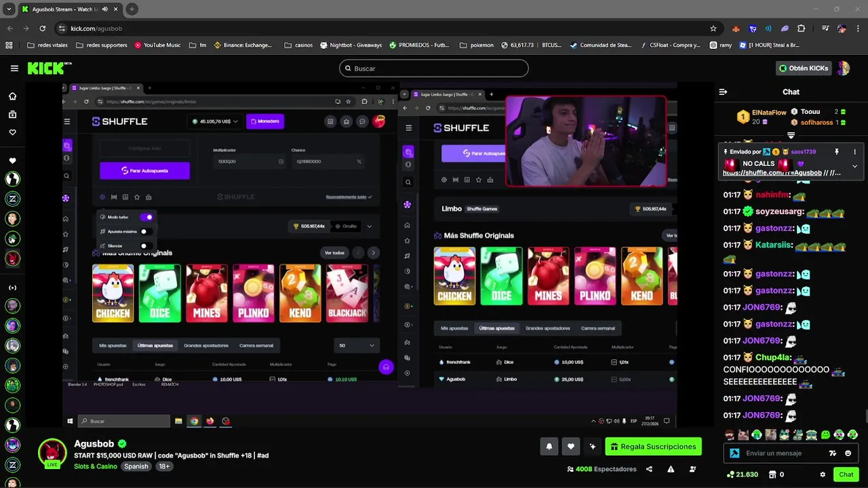Select Grandes apostadores tab in left window

(x=206, y=346)
